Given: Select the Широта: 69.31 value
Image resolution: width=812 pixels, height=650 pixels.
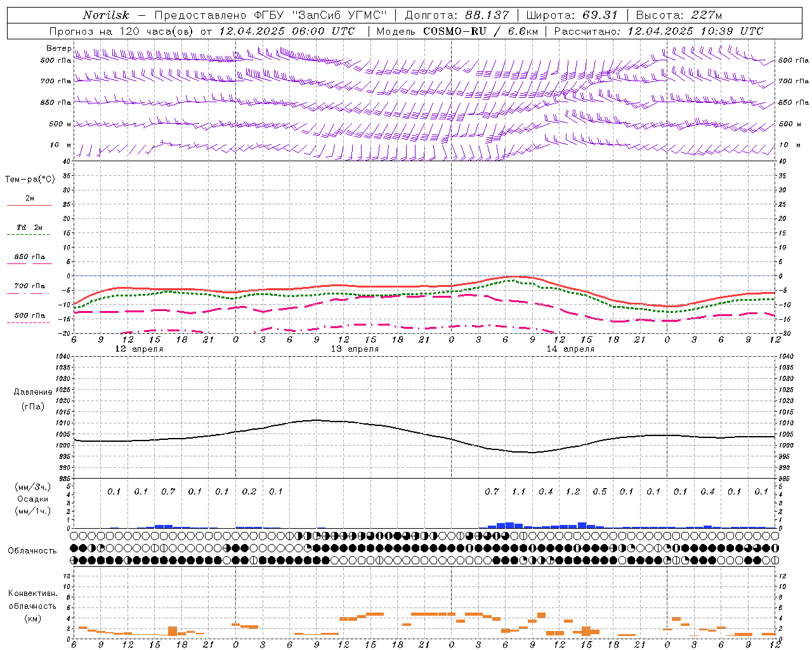Looking at the screenshot, I should click(572, 15).
